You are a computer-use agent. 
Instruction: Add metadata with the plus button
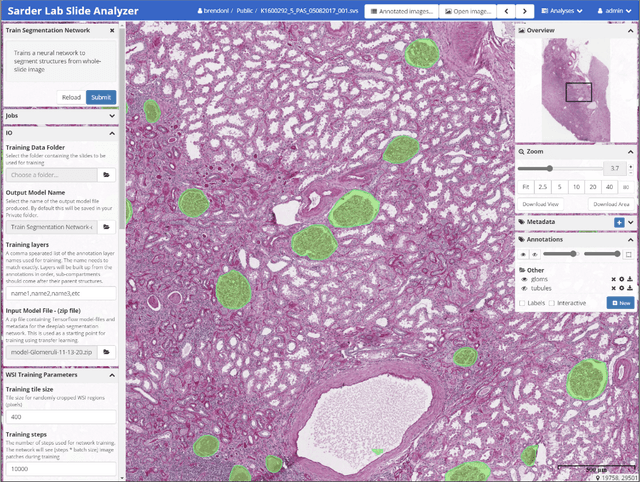(619, 222)
